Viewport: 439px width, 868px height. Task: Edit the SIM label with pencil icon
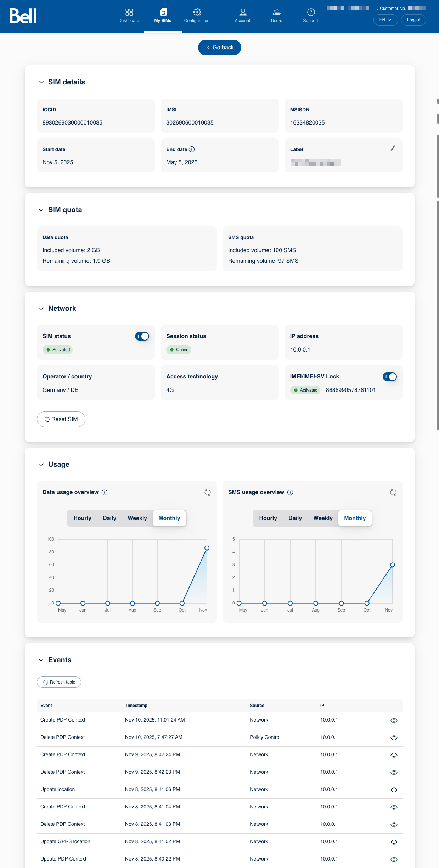pyautogui.click(x=393, y=149)
